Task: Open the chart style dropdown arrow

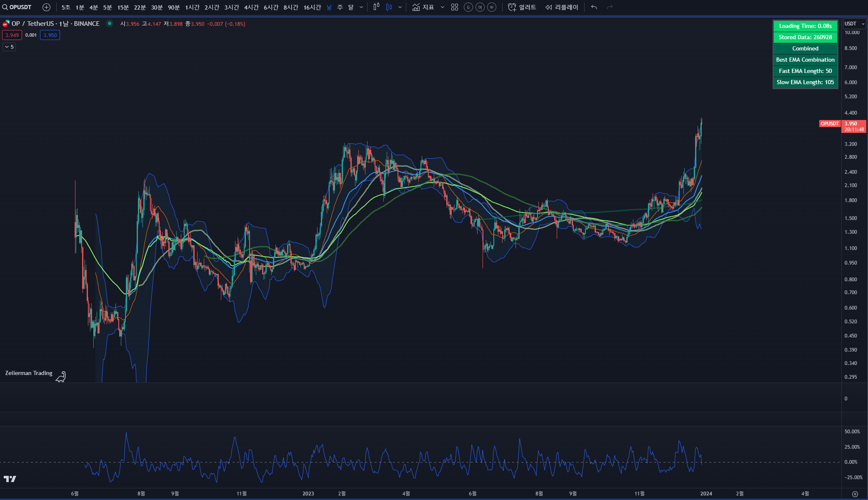Action: coord(400,7)
